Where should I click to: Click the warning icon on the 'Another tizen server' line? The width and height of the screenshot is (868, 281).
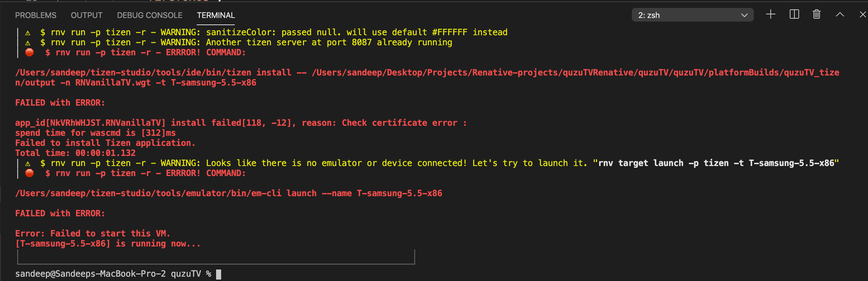pyautogui.click(x=28, y=42)
